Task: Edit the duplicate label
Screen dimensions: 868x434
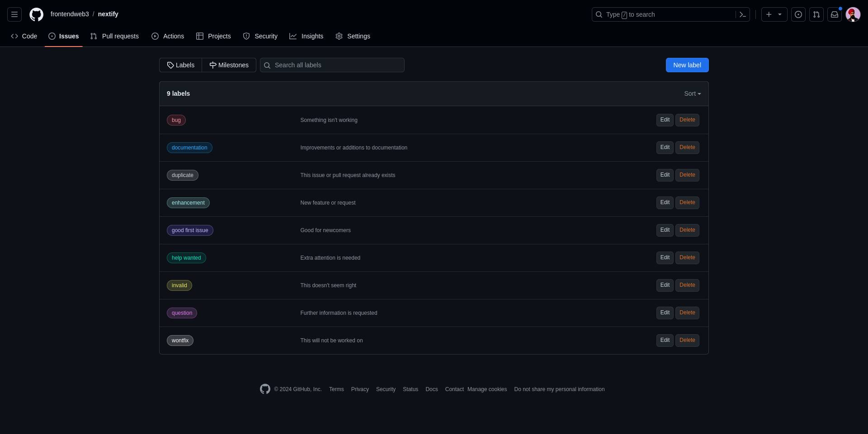Action: click(665, 175)
